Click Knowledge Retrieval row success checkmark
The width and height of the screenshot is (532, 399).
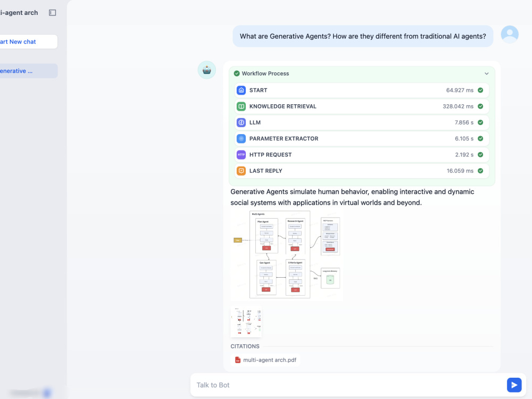point(480,106)
